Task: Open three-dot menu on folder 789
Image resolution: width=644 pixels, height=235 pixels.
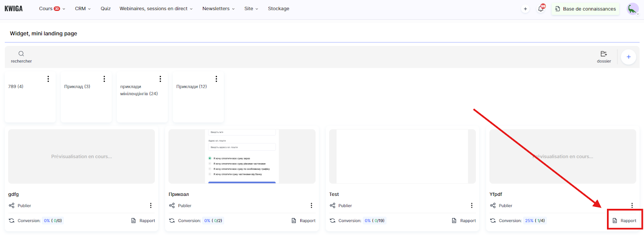Action: pyautogui.click(x=48, y=79)
